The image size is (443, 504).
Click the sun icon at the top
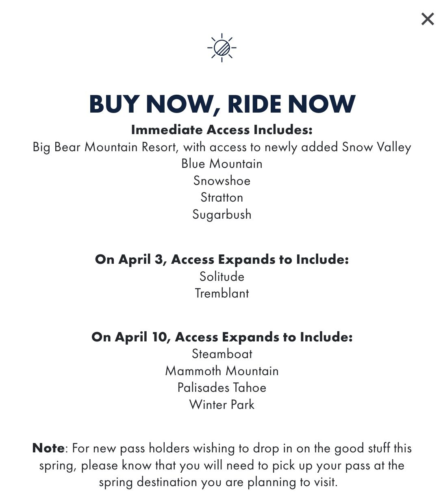(x=221, y=47)
